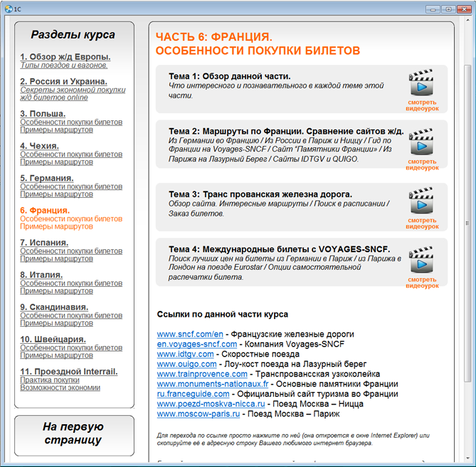This screenshot has height=467, width=476.
Task: Maximize the 1C window
Action: click(x=448, y=9)
